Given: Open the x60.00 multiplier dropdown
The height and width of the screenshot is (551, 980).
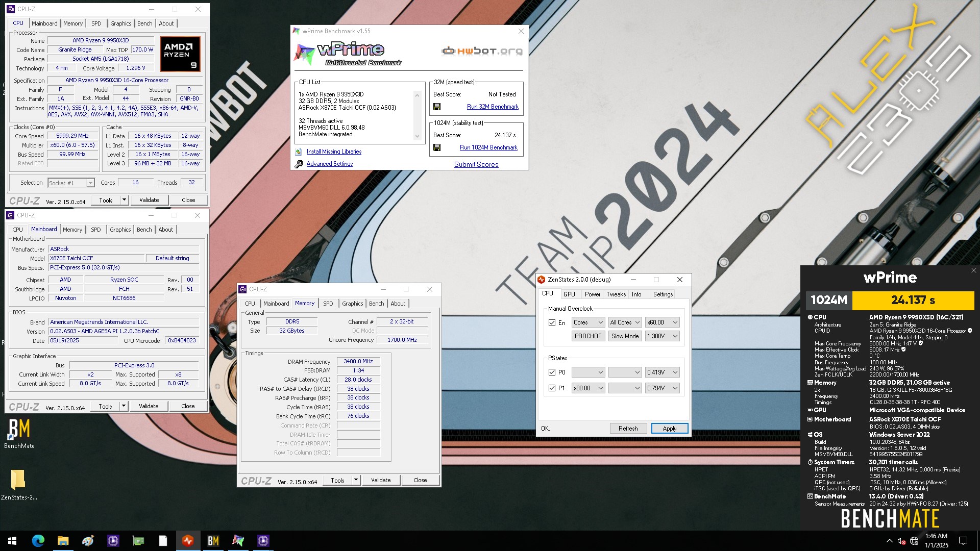Looking at the screenshot, I should [662, 322].
